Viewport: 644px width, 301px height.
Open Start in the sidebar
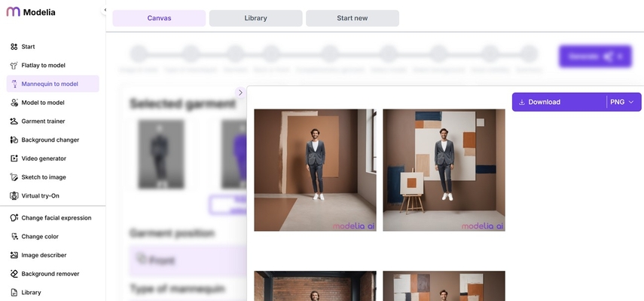point(53,47)
